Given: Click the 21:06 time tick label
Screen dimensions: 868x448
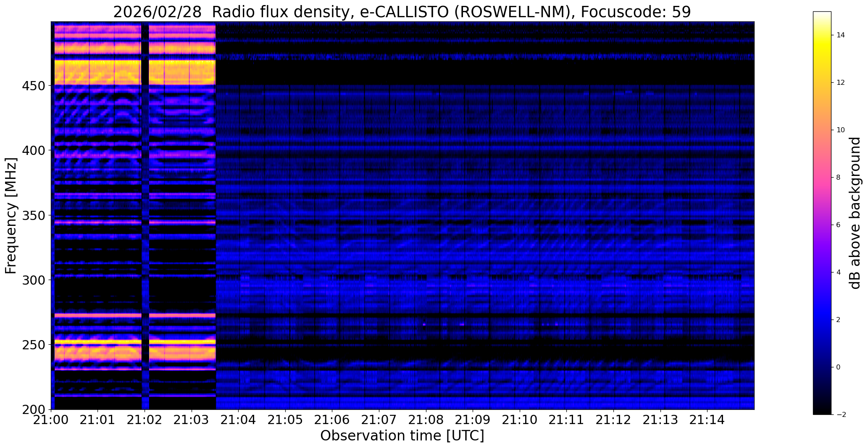Looking at the screenshot, I should click(332, 419).
